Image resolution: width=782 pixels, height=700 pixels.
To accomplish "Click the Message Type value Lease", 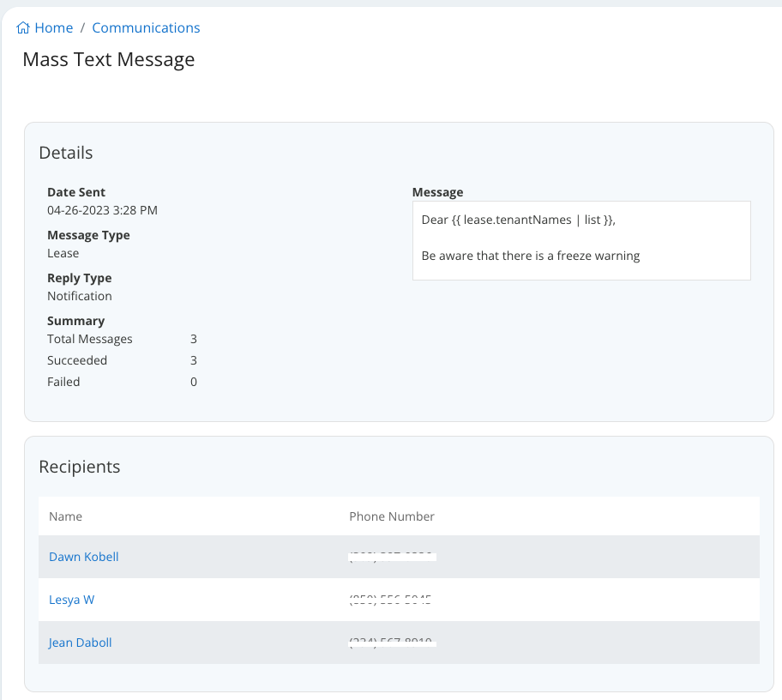I will coord(63,252).
